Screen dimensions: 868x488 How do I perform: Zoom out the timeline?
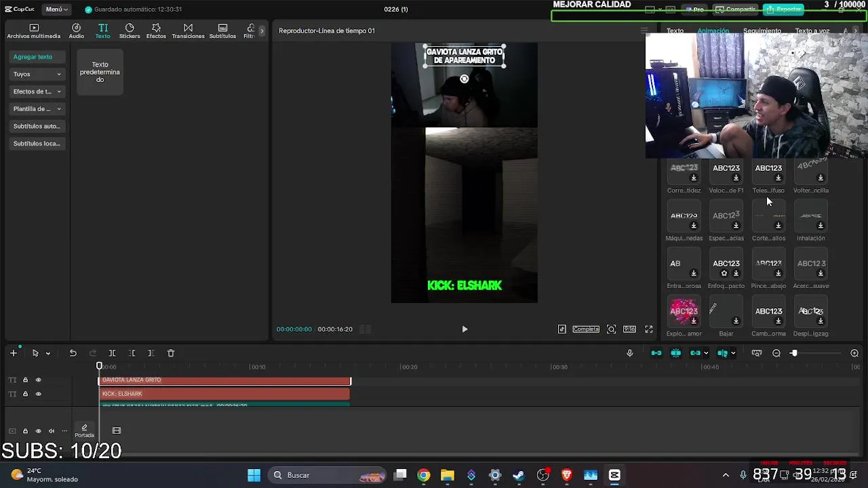[776, 353]
